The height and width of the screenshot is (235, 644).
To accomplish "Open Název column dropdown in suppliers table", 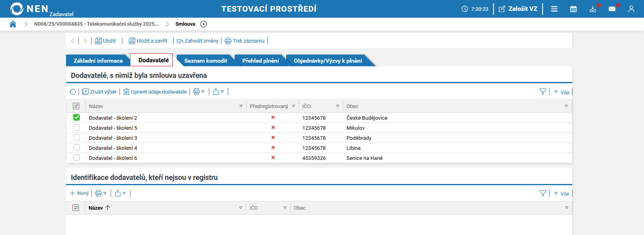I will [241, 106].
